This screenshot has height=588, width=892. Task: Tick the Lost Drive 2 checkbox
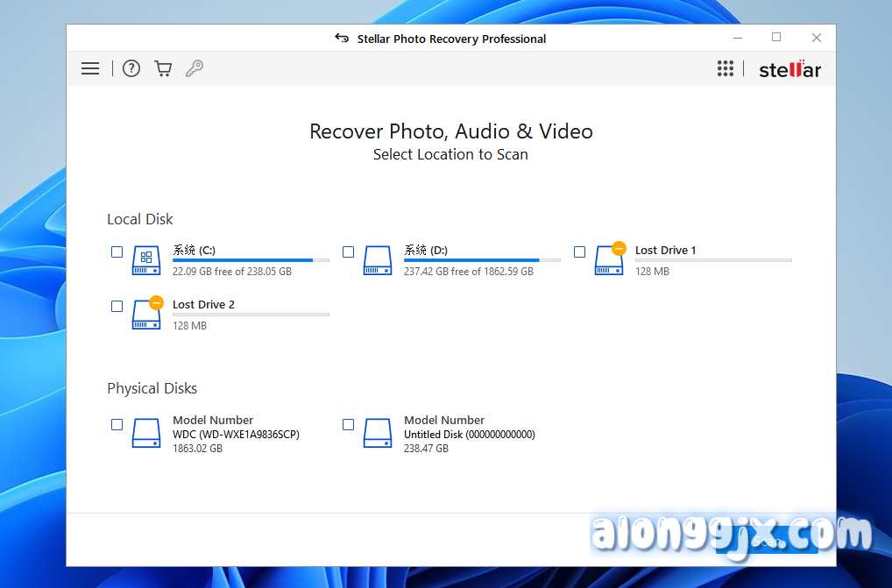pos(117,307)
